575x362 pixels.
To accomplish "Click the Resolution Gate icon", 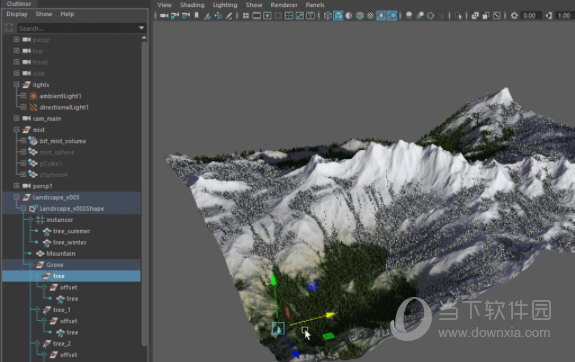I will (x=267, y=15).
